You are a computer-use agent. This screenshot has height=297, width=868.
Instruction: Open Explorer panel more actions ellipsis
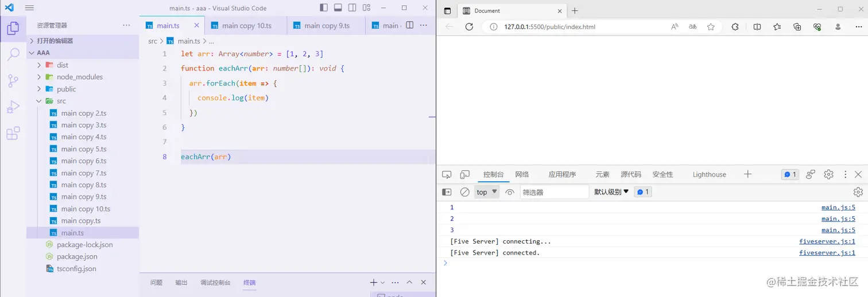[x=126, y=25]
